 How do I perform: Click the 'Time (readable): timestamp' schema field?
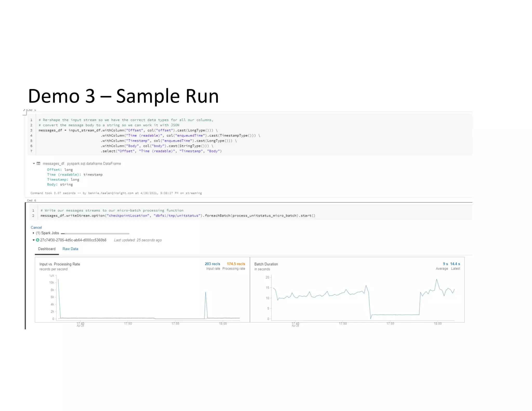click(75, 175)
